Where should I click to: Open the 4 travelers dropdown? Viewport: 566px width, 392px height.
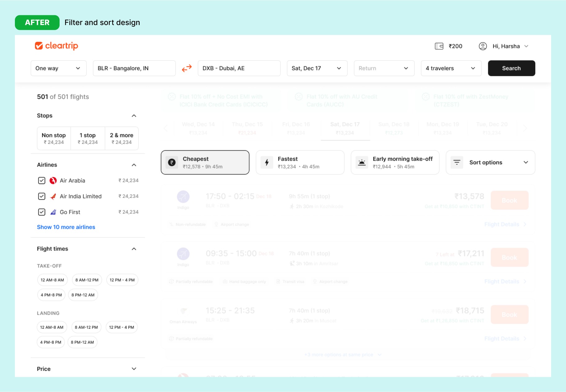click(451, 68)
